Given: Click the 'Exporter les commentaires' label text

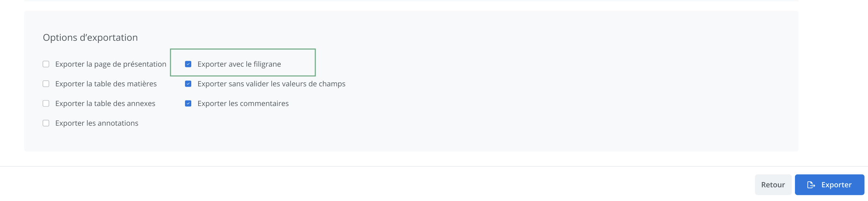Looking at the screenshot, I should point(243,103).
